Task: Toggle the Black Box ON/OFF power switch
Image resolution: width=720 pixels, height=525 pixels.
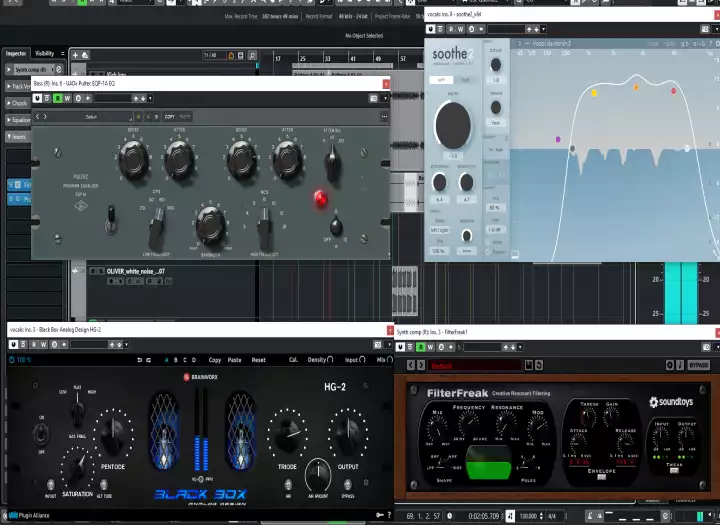Action: pos(41,433)
